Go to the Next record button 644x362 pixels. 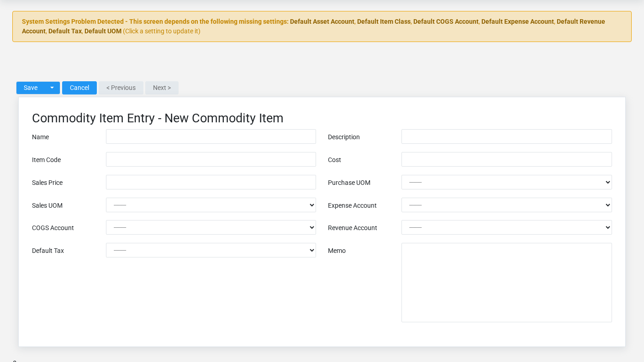pyautogui.click(x=162, y=88)
